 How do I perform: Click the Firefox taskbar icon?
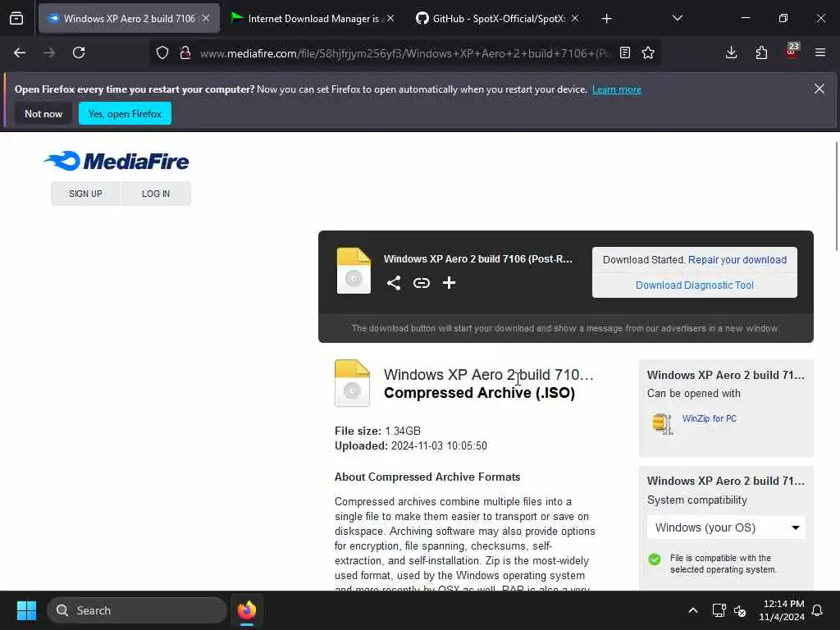coord(247,610)
